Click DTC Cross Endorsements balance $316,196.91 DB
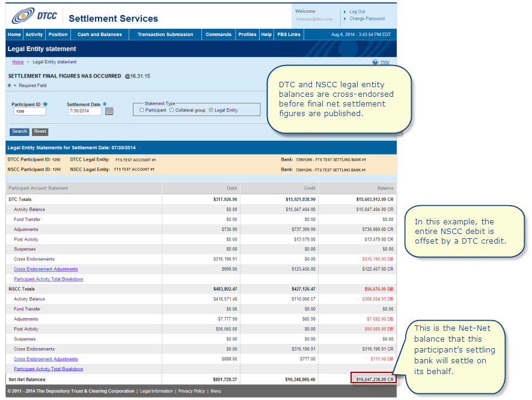This screenshot has height=400, width=532. [x=378, y=259]
